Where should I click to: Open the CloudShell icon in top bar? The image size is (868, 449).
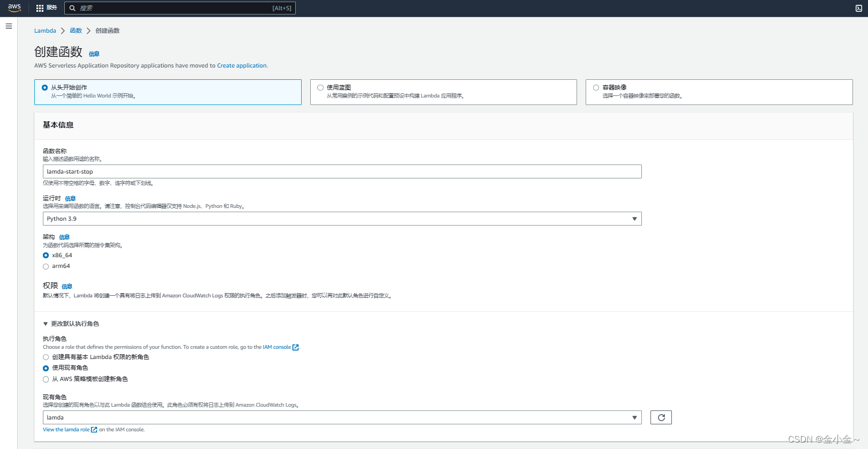(859, 8)
